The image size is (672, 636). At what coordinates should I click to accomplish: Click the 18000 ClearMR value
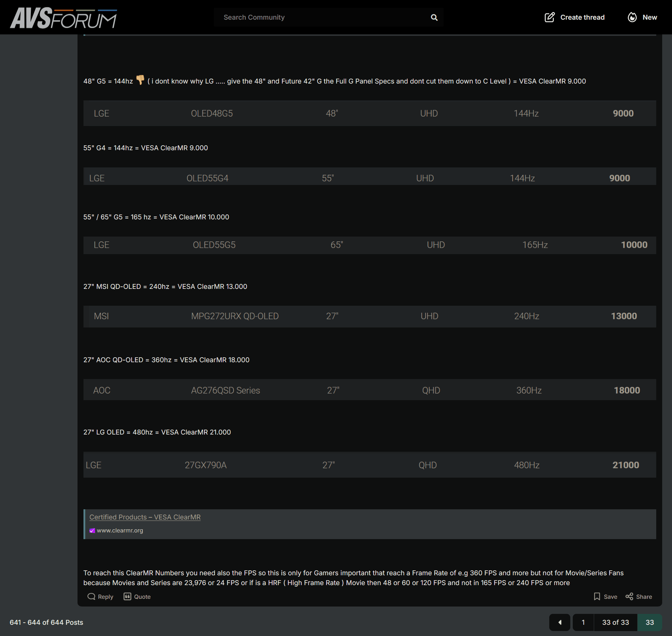tap(627, 390)
